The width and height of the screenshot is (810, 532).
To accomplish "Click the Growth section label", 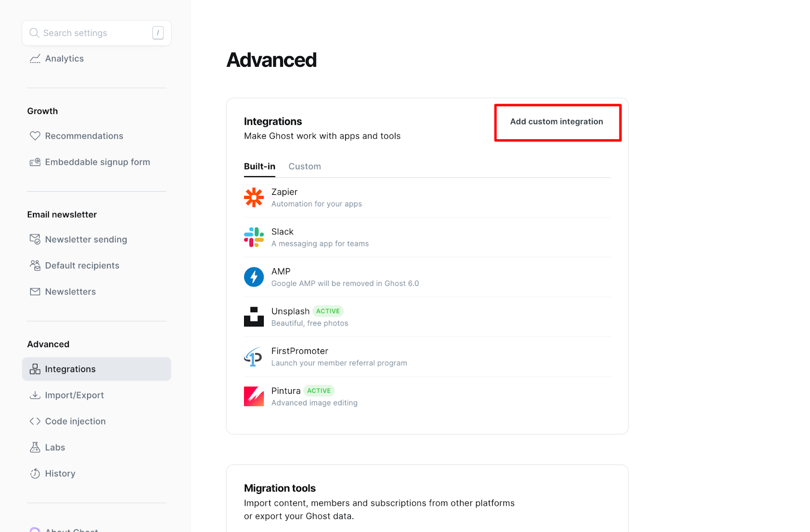I will 43,111.
